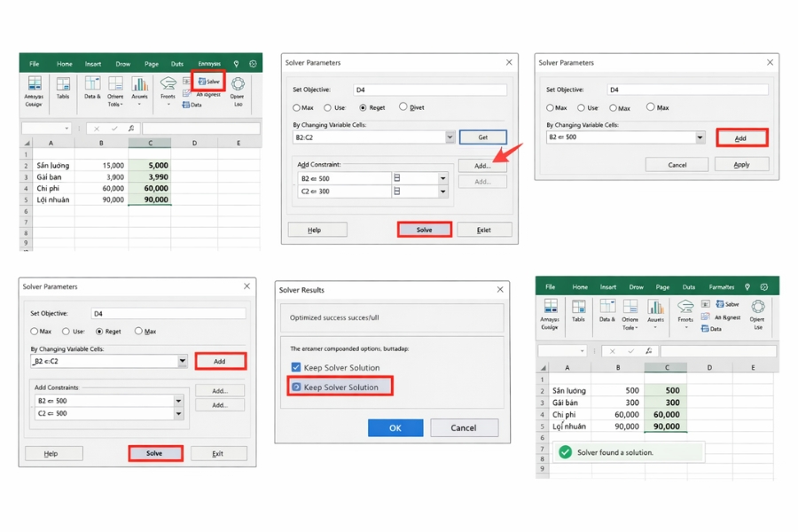798x532 pixels.
Task: Click the Solve icon in the bottom-right ribbon
Action: (726, 305)
